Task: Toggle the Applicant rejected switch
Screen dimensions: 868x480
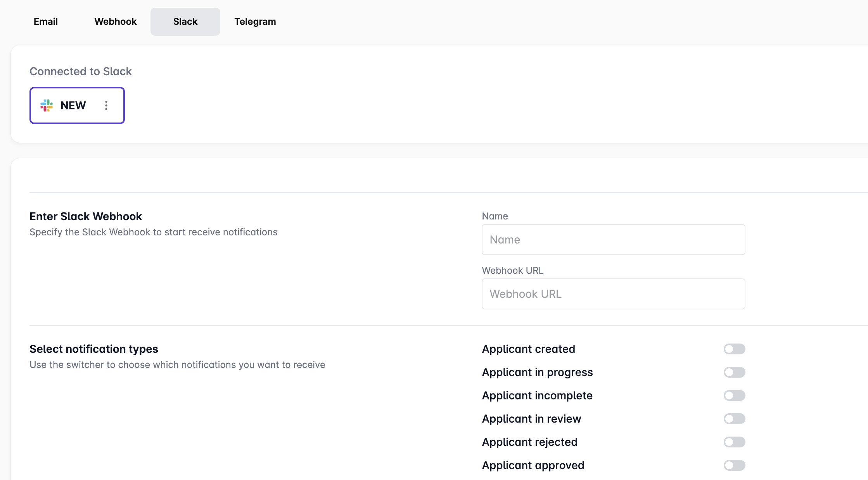Action: [734, 442]
